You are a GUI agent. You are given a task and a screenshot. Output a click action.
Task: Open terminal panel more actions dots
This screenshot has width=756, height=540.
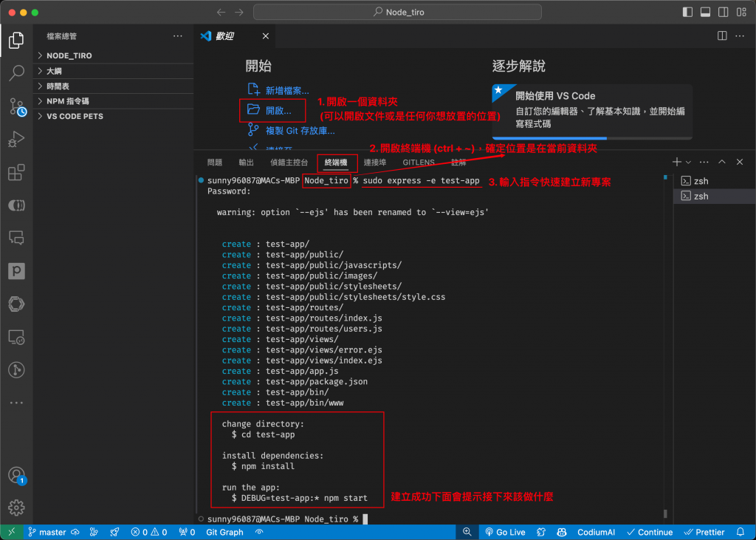[704, 162]
